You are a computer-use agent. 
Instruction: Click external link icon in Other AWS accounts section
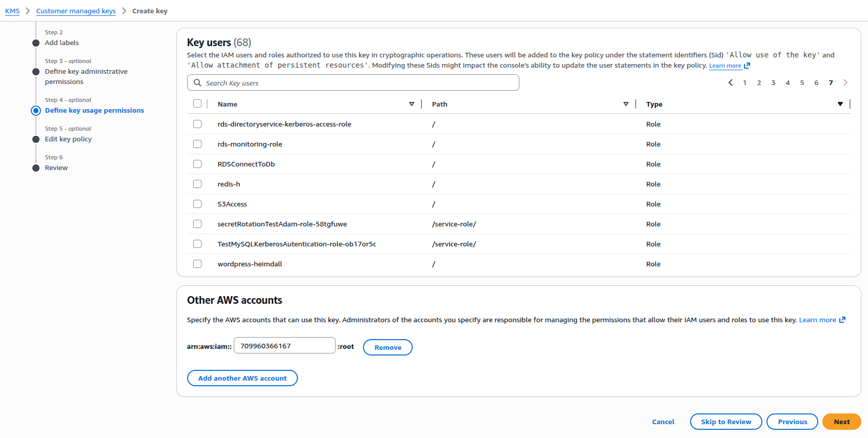point(843,319)
